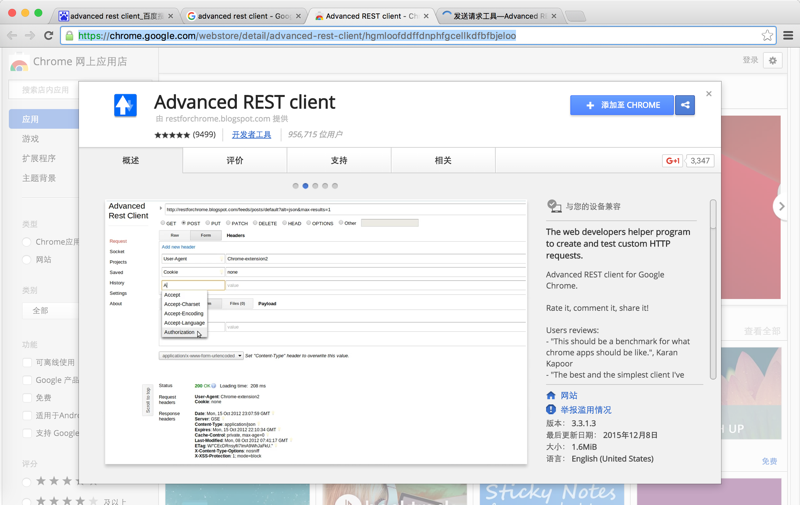Choose the Chrome应用 radio option
Screen dimensions: 800x505
(27, 242)
